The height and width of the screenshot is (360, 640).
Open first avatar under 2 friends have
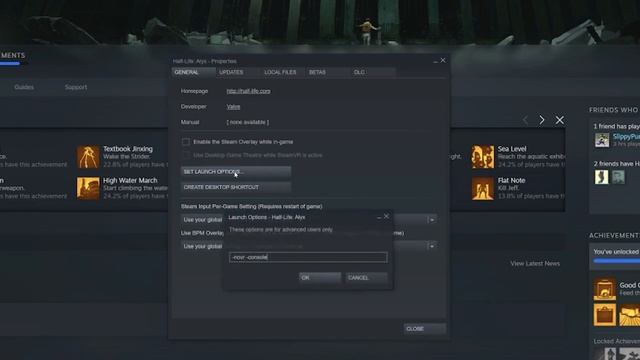pos(601,177)
